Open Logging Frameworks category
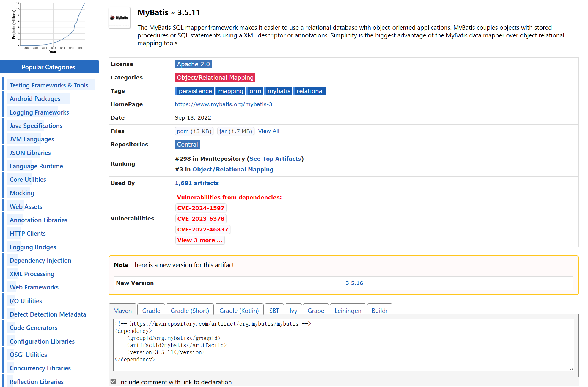 click(x=39, y=112)
